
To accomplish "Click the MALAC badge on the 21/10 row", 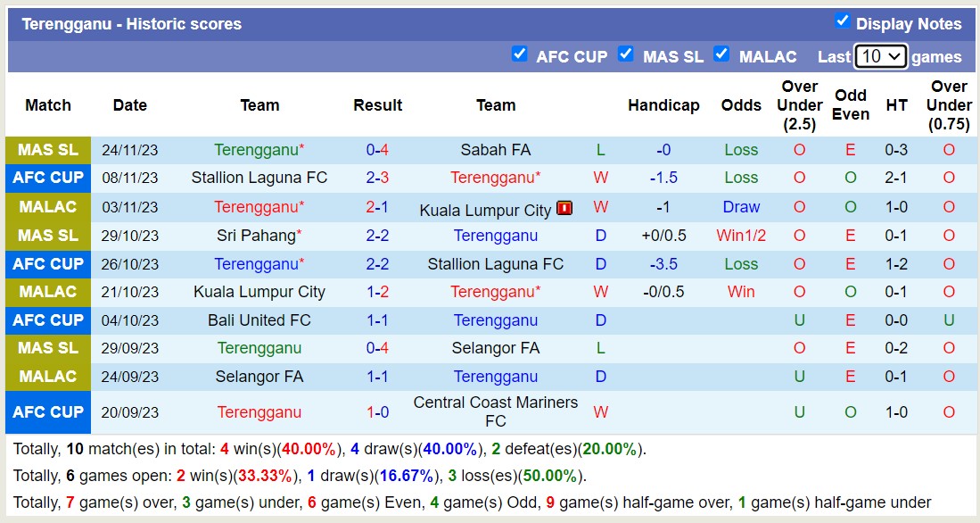I will click(47, 292).
